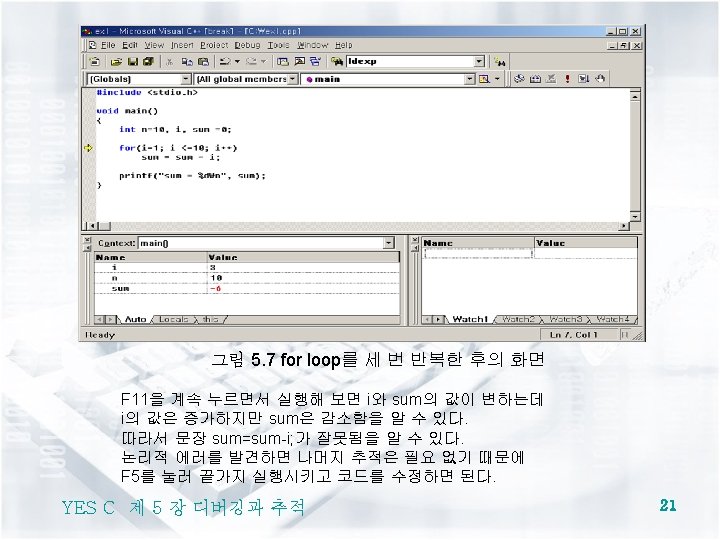Open the Help menu
The image size is (720, 540).
click(x=343, y=45)
